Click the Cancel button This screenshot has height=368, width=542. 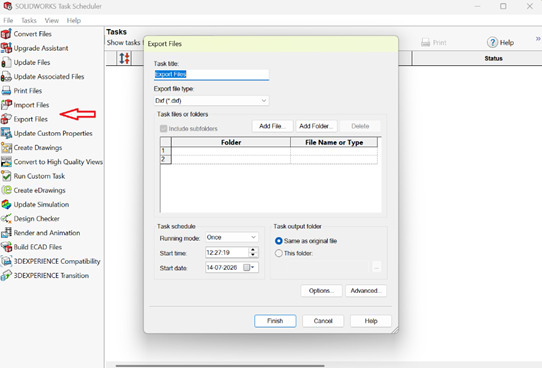coord(323,321)
